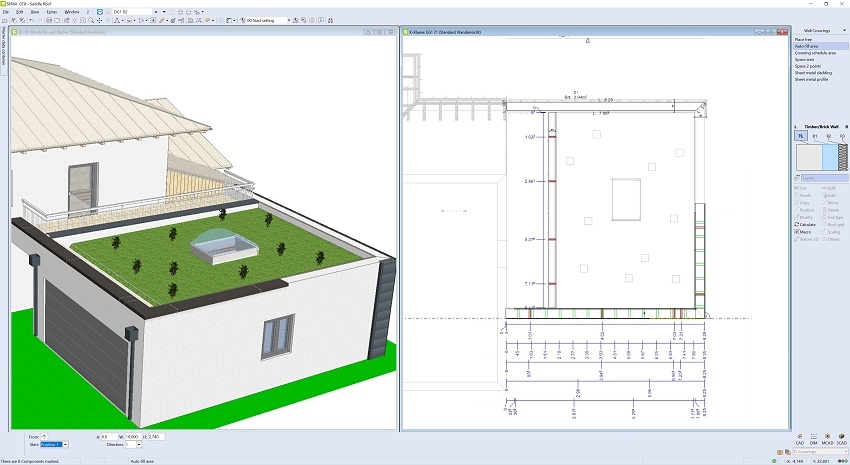Select the R3 wall layer marker
850x465 pixels.
point(842,137)
